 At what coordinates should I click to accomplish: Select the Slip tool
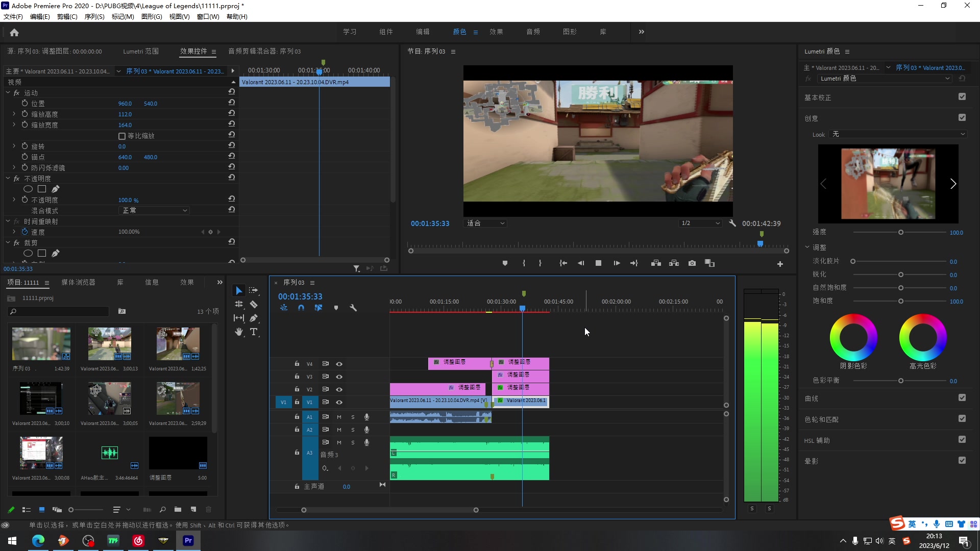[238, 318]
